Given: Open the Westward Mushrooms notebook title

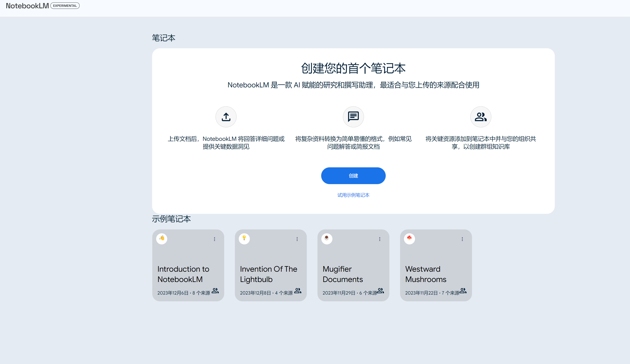Looking at the screenshot, I should pos(426,274).
